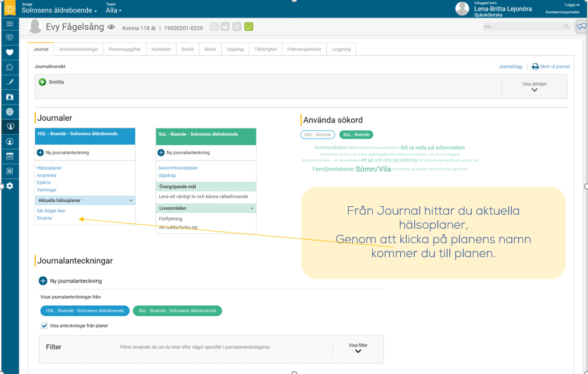Click the chat bubbles icon near search
Image resolution: width=588 pixels, height=374 pixels.
[x=581, y=26]
